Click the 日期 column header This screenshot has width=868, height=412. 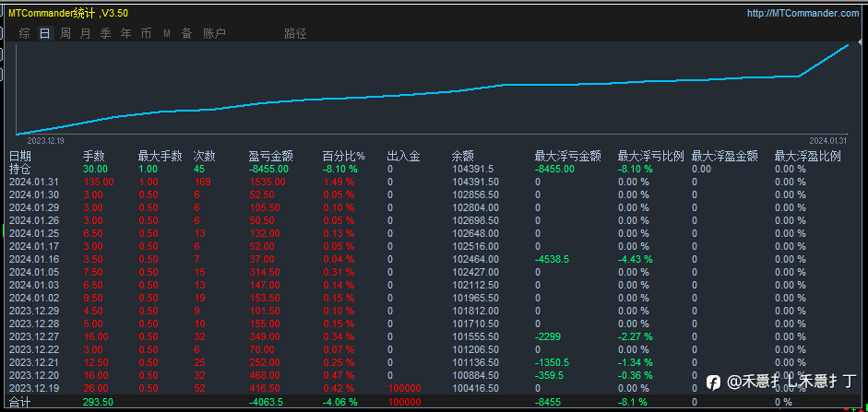[x=20, y=157]
